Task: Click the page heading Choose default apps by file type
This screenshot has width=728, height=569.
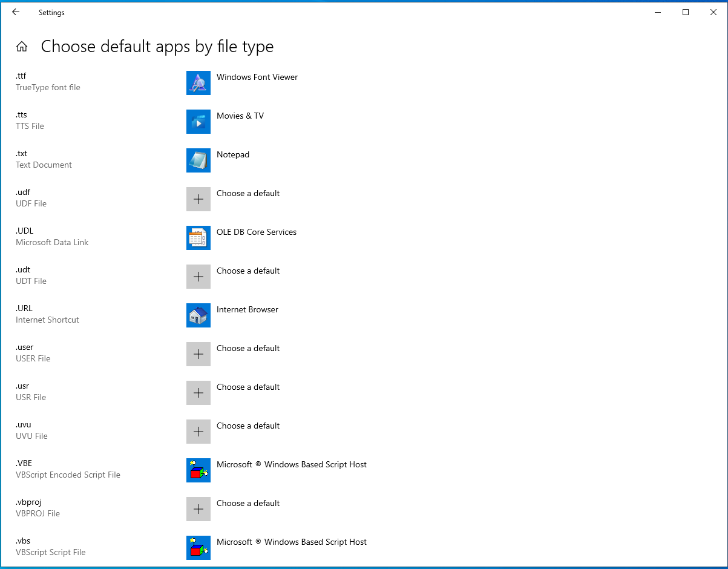Action: point(157,47)
